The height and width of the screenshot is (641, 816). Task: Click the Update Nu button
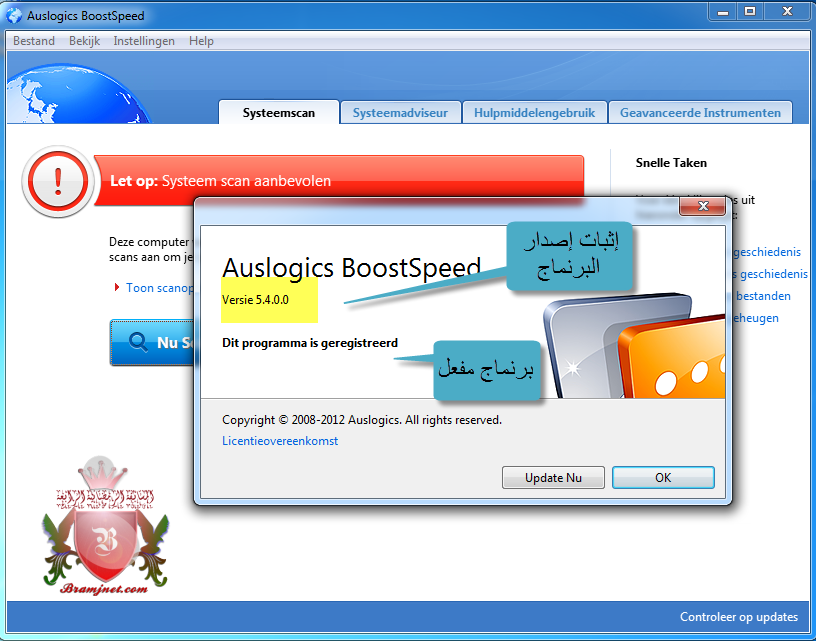pos(553,477)
